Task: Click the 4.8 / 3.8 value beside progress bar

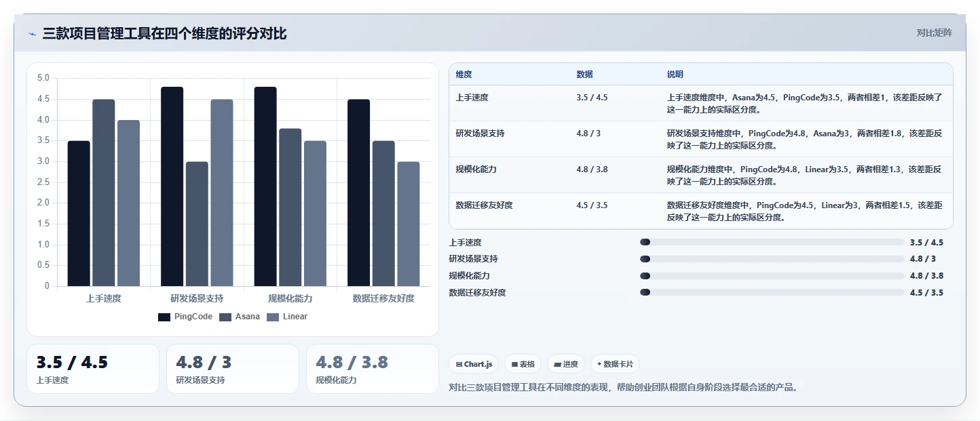Action: coord(926,276)
